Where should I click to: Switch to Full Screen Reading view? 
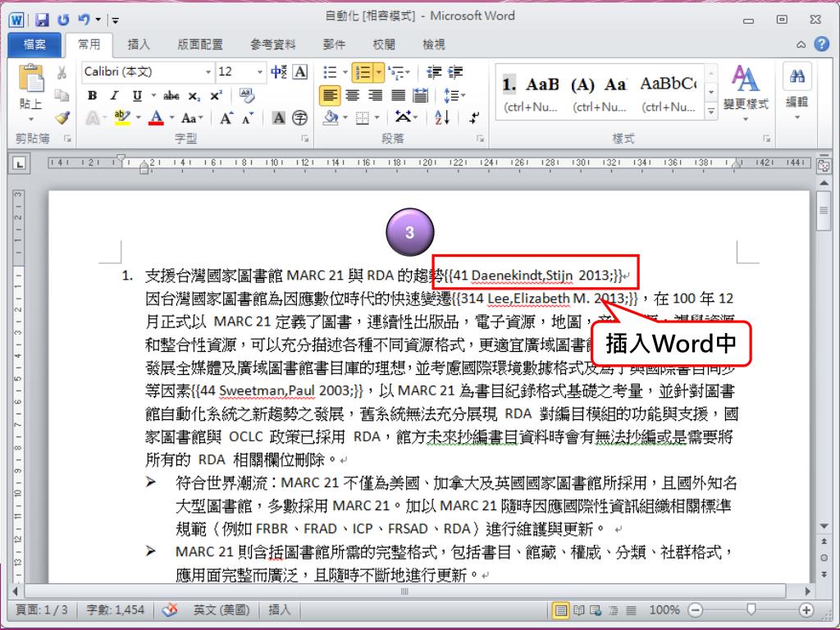578,610
